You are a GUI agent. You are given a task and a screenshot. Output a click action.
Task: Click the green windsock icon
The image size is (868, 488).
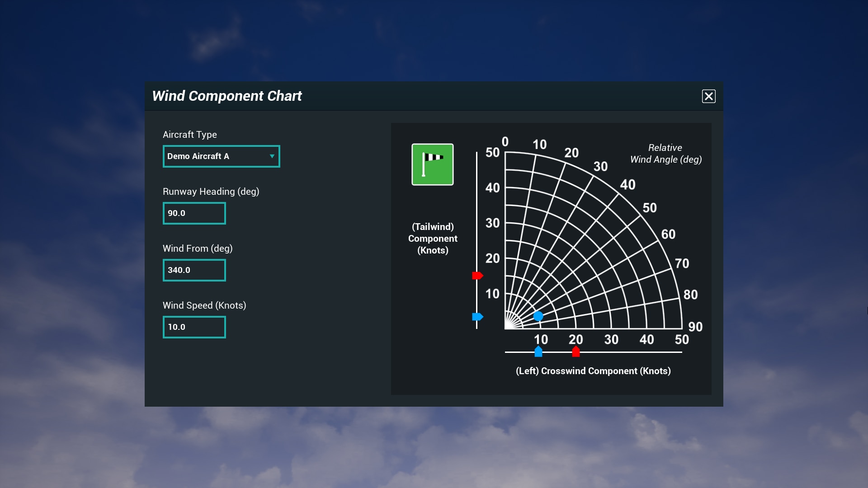[x=432, y=164]
